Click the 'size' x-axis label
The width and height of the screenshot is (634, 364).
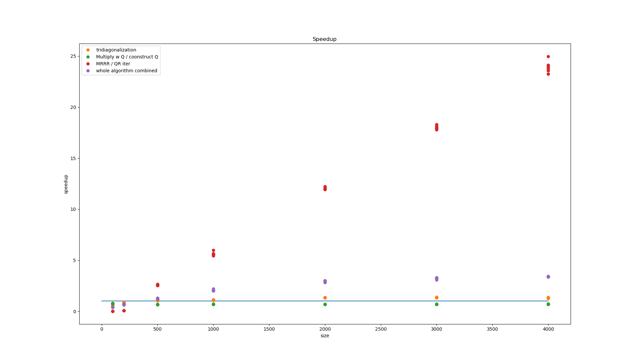[325, 336]
